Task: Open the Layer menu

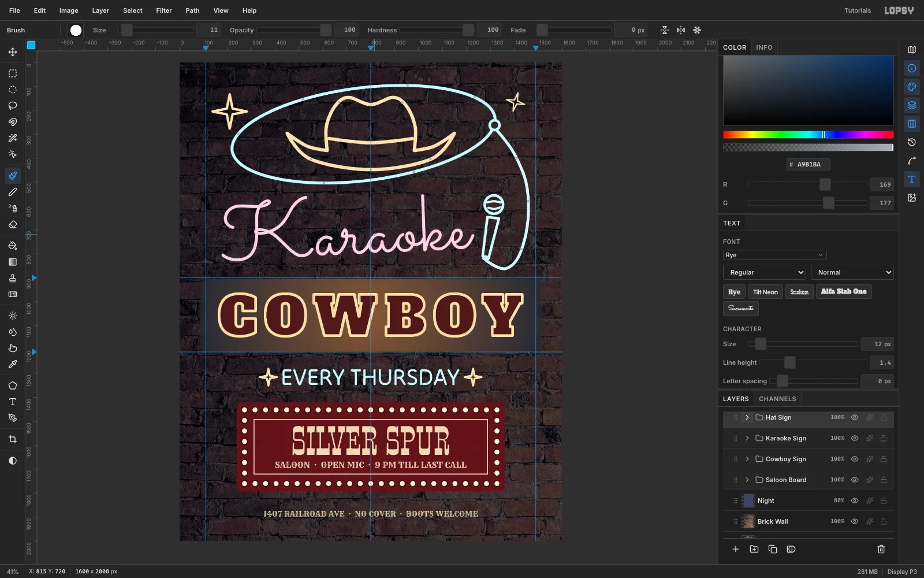Action: coord(100,10)
